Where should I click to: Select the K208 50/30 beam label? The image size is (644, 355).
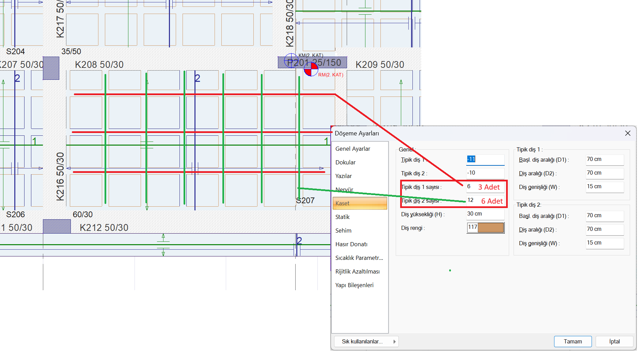pos(99,64)
